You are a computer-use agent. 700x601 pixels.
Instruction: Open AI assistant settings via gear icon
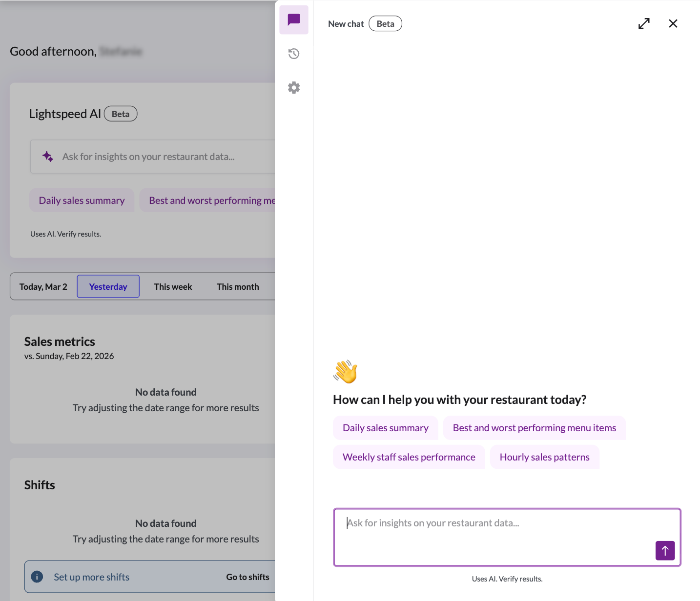(293, 87)
